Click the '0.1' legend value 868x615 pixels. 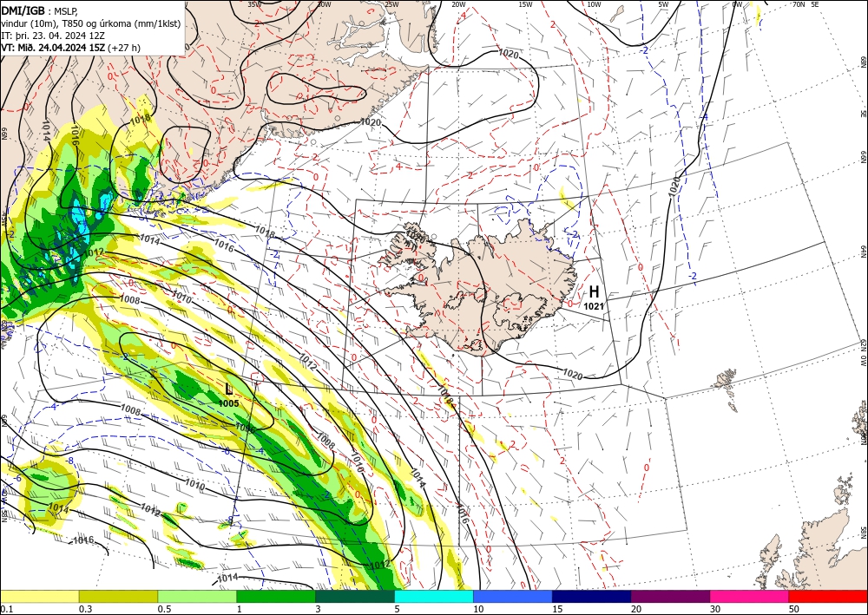[5, 609]
